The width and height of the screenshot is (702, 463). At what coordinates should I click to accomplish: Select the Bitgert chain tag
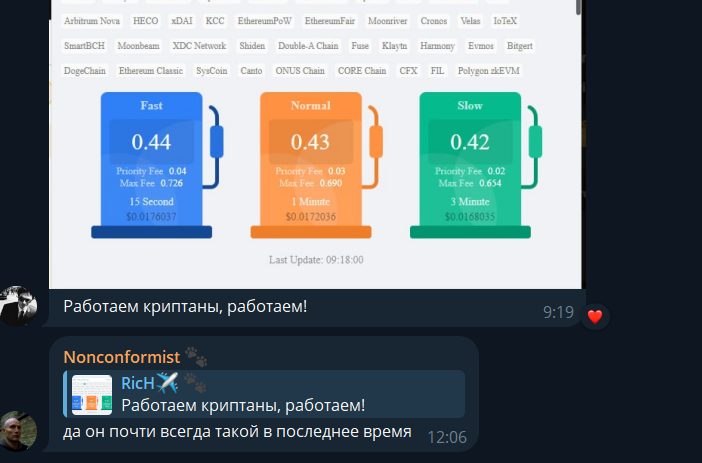tap(520, 46)
